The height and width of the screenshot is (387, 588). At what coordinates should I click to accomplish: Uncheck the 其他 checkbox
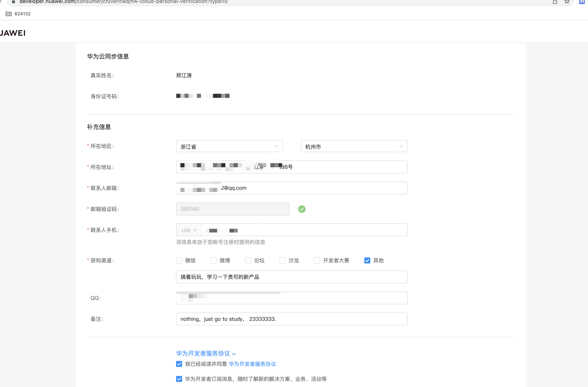tap(367, 260)
